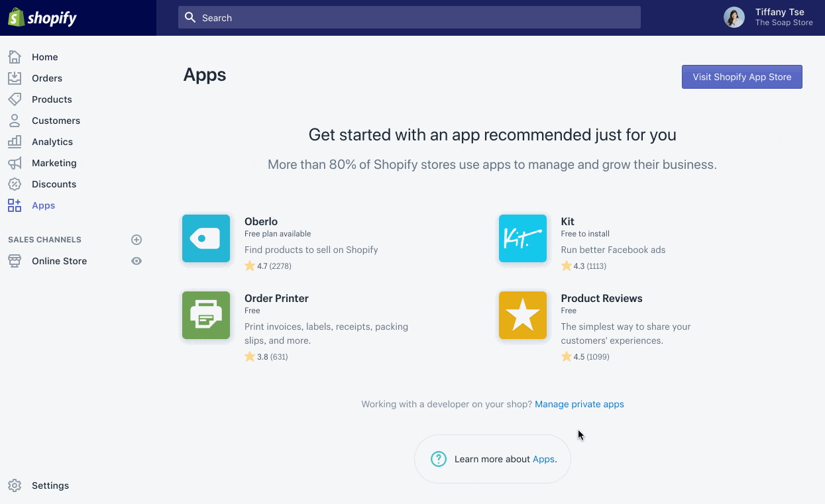Open the Product Reviews star icon
Image resolution: width=825 pixels, height=504 pixels.
point(523,315)
